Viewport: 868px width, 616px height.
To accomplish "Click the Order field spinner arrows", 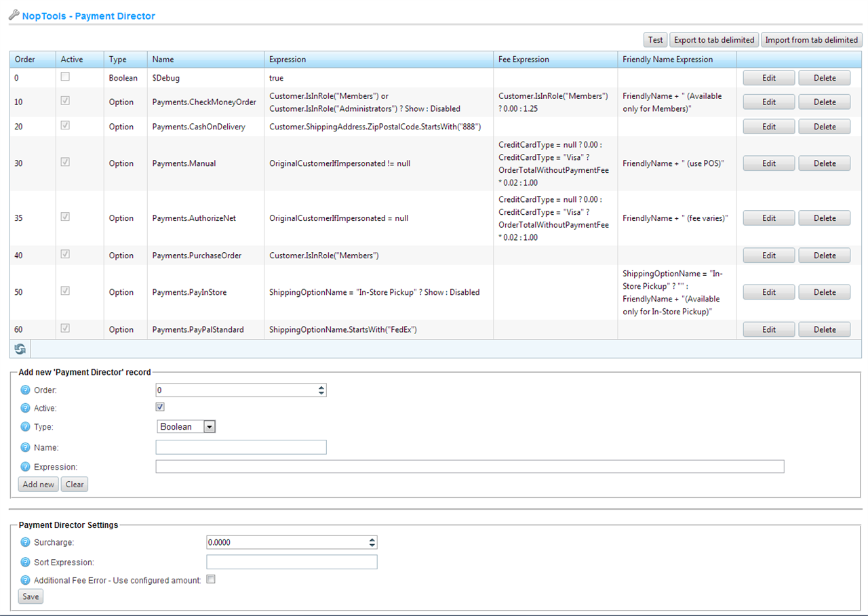I will pos(321,390).
